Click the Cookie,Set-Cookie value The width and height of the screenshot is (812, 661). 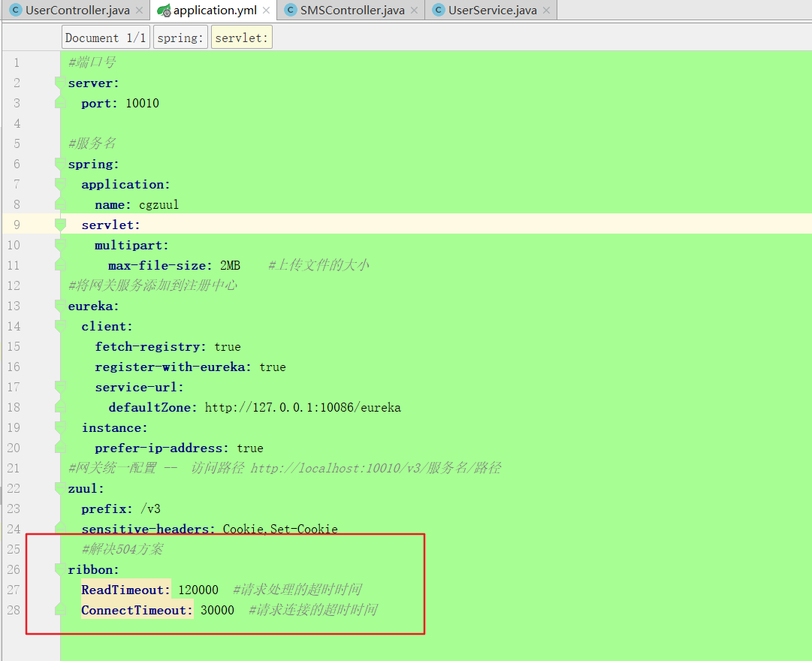coord(280,529)
